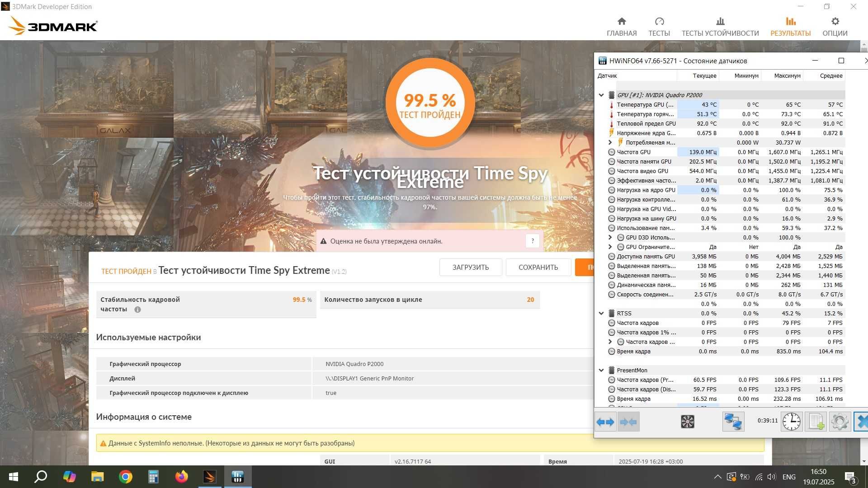Open the ГЛАВНАЯ home tab in 3DMark
The image size is (868, 488).
click(622, 27)
